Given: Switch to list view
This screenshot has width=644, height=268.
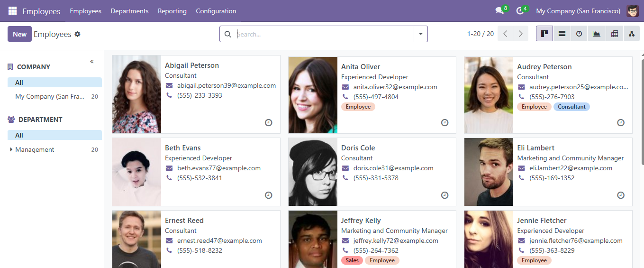Looking at the screenshot, I should 562,34.
